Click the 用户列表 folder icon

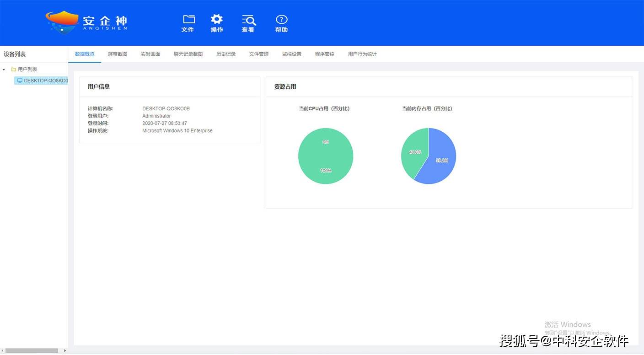pos(14,70)
